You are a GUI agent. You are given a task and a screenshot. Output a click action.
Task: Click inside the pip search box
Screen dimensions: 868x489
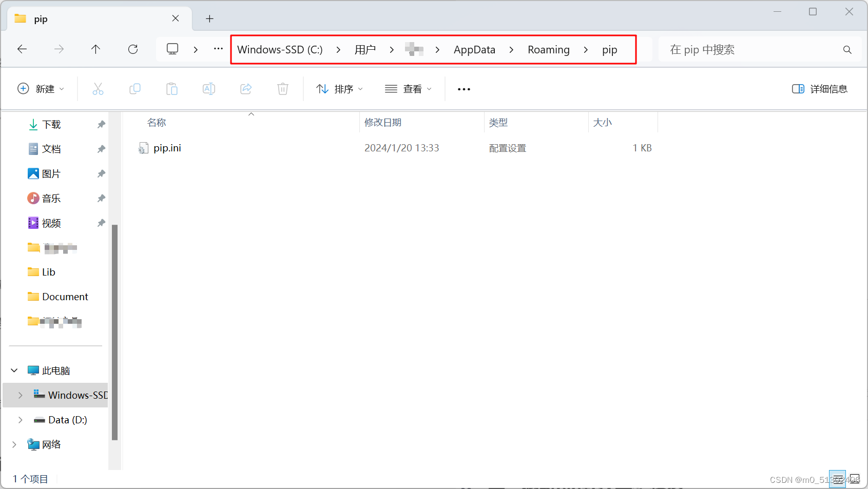pyautogui.click(x=729, y=49)
